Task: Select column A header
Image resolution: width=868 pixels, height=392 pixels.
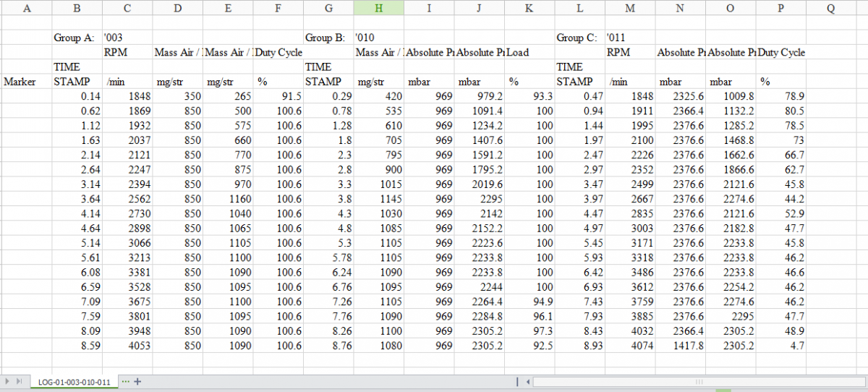Action: point(27,9)
